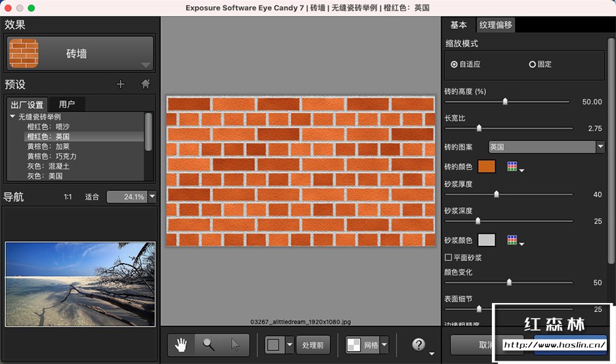Click the mortar depth (砂浆深度) slider handle
Image resolution: width=616 pixels, height=364 pixels.
pos(477,221)
